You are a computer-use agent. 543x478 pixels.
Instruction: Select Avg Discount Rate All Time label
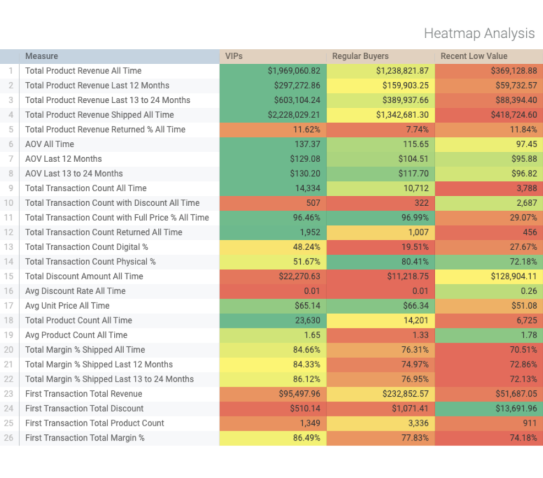pyautogui.click(x=75, y=291)
